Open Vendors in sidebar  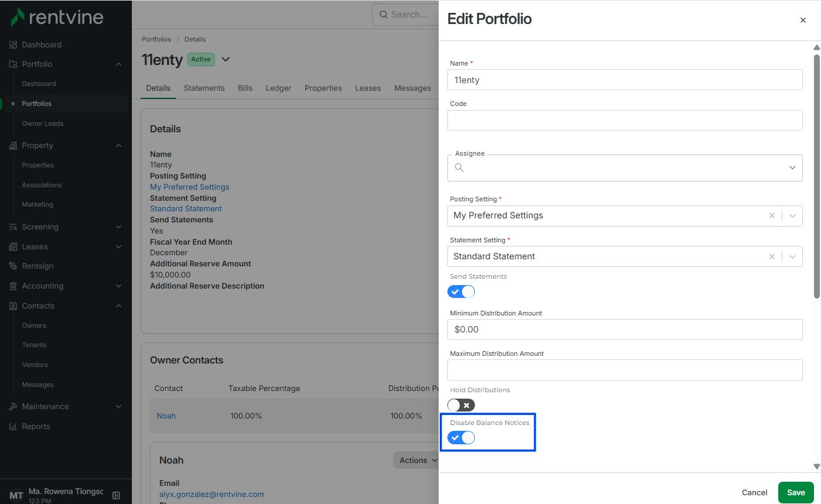[x=35, y=365]
